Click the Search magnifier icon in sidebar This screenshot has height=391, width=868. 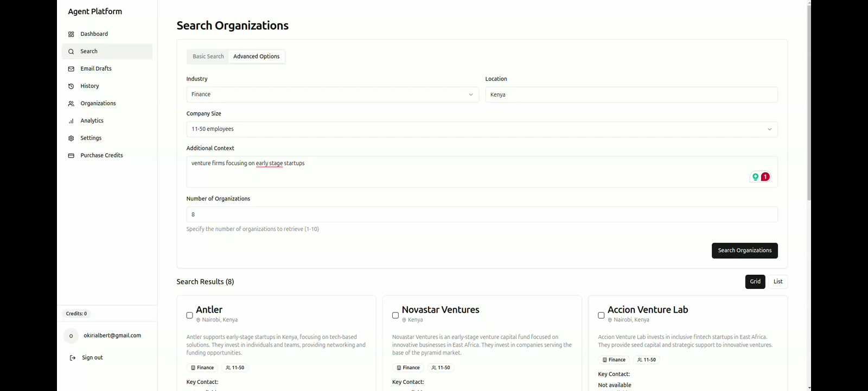click(71, 52)
